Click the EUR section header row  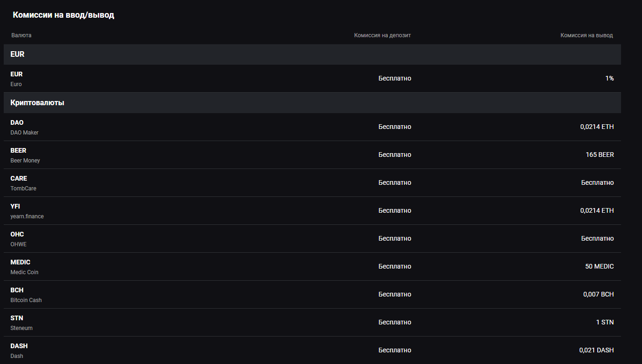coord(312,54)
